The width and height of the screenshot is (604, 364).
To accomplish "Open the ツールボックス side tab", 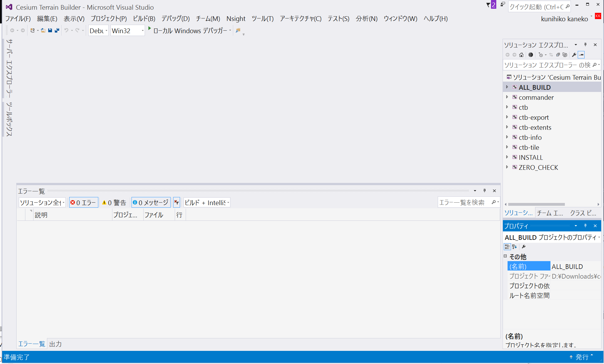I will [10, 119].
